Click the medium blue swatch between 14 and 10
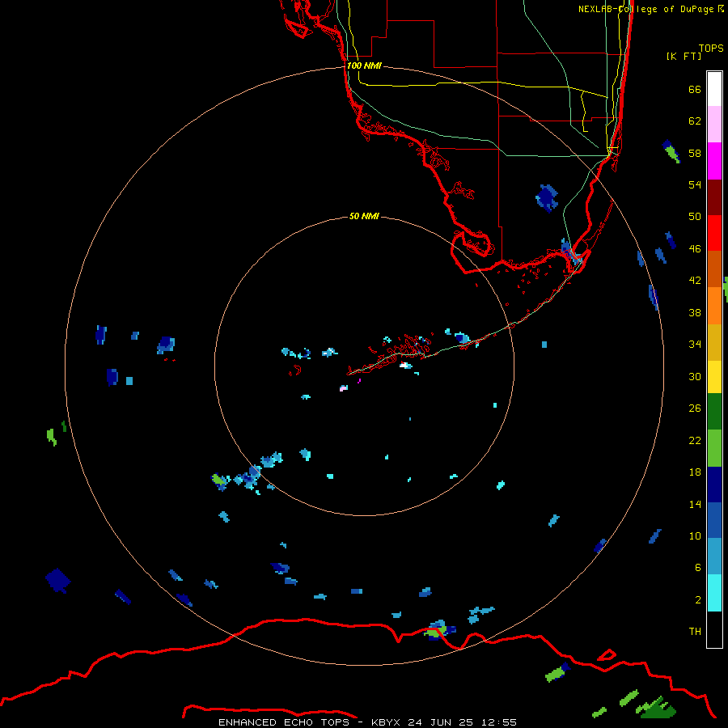728x728 pixels. coord(714,520)
